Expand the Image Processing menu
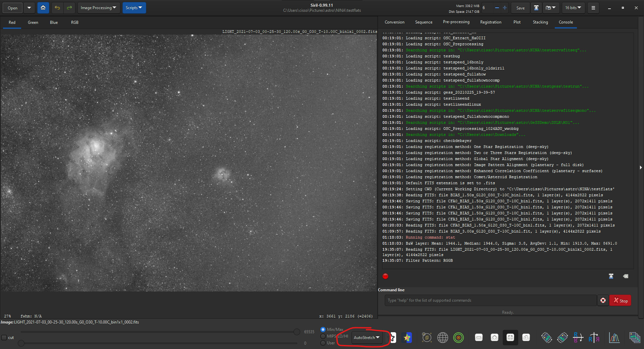This screenshot has width=644, height=349. point(98,8)
